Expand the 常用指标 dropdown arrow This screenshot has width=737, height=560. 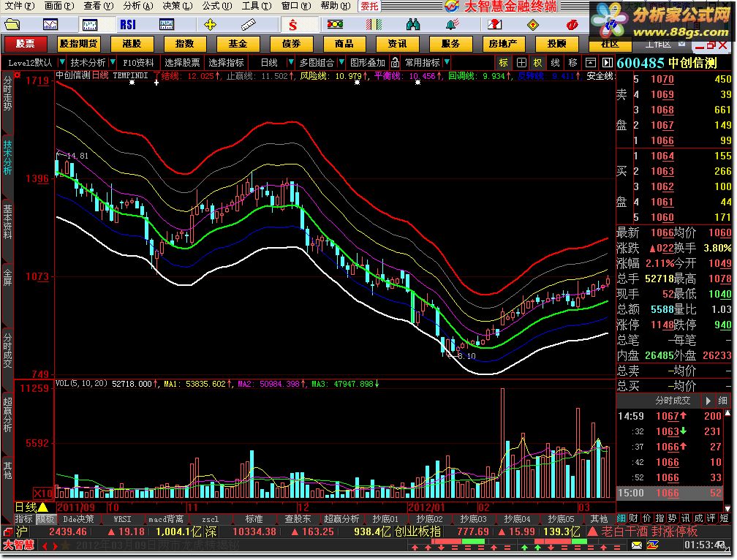click(x=447, y=62)
